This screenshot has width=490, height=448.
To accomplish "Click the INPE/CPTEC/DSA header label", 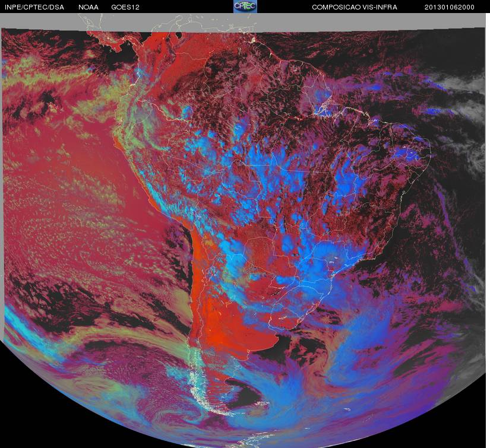I will point(34,7).
